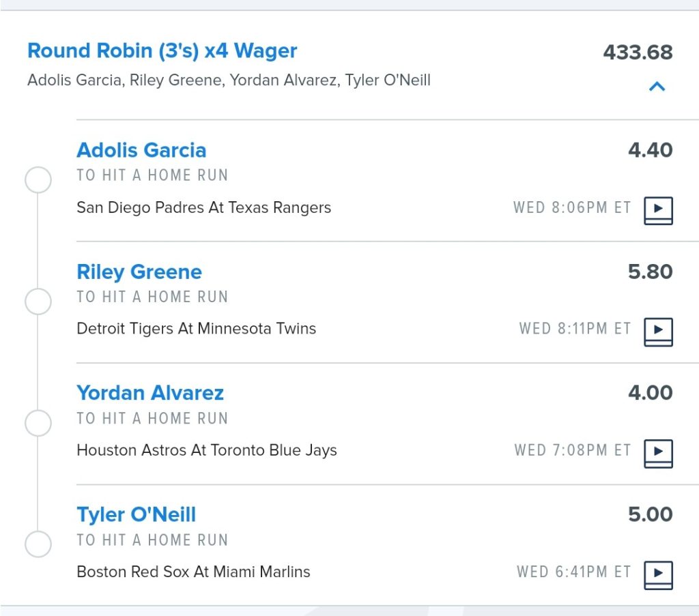This screenshot has height=616, width=699.
Task: Select Boston Red Sox At Miami Marlins game
Action: pyautogui.click(x=193, y=572)
